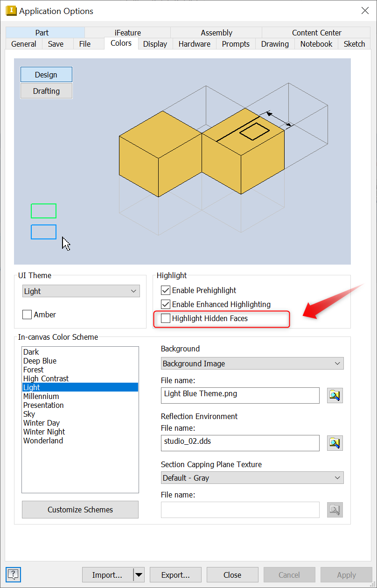Open the Sketch tab
This screenshot has height=588, width=377.
tap(354, 44)
